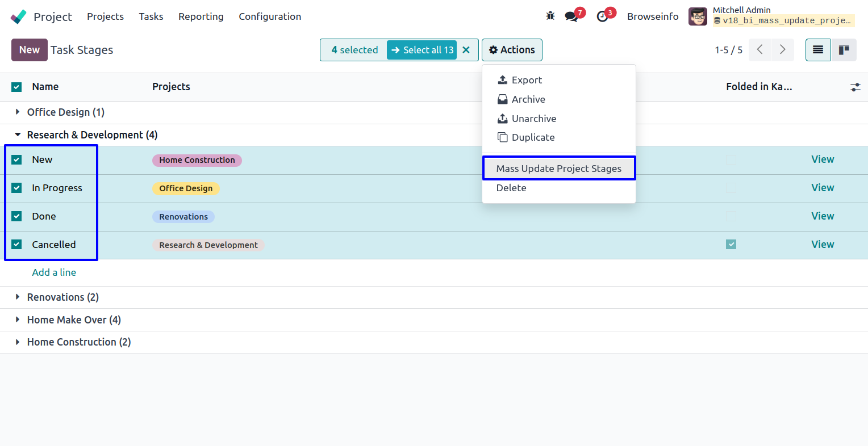The image size is (868, 446).
Task: Click the Select all 13 button
Action: coord(422,50)
